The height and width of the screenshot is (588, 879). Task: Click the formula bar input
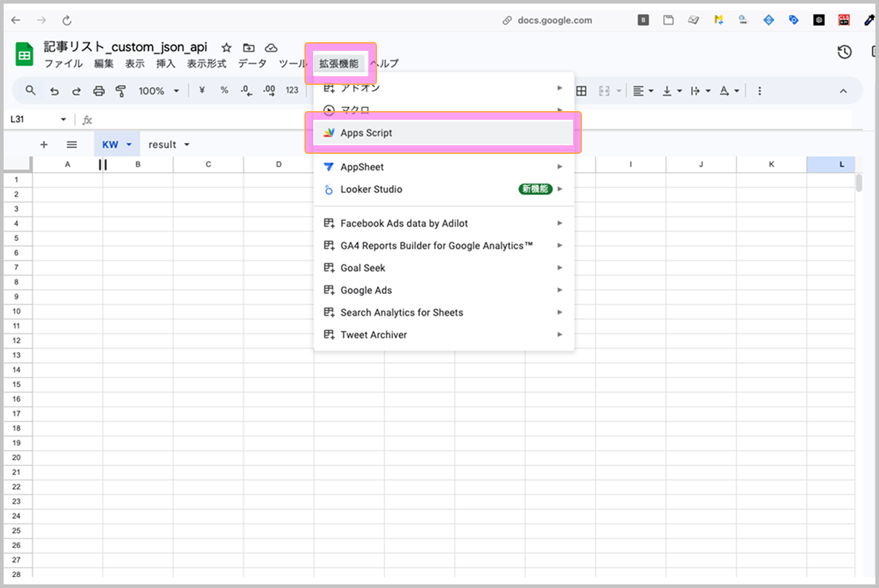coord(472,119)
